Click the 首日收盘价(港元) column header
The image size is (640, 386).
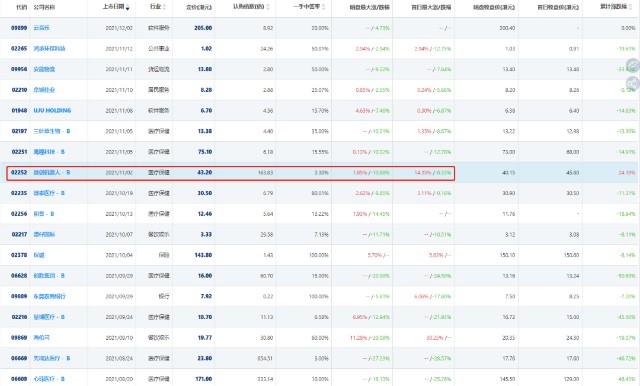coord(558,7)
